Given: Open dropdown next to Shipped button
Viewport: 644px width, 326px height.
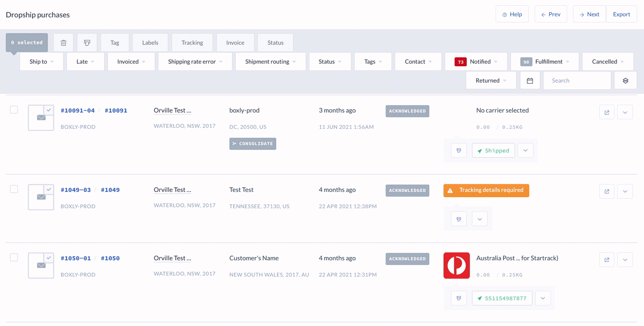Looking at the screenshot, I should (x=526, y=150).
